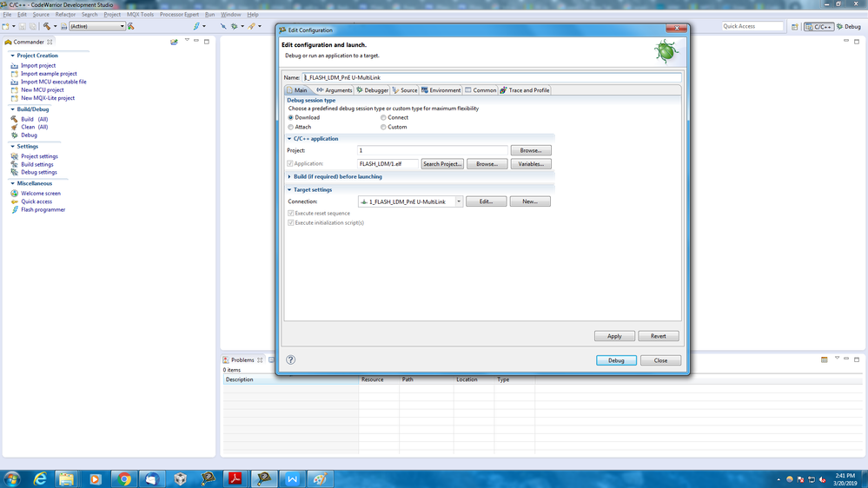868x488 pixels.
Task: Open the Source tab
Action: coord(405,90)
